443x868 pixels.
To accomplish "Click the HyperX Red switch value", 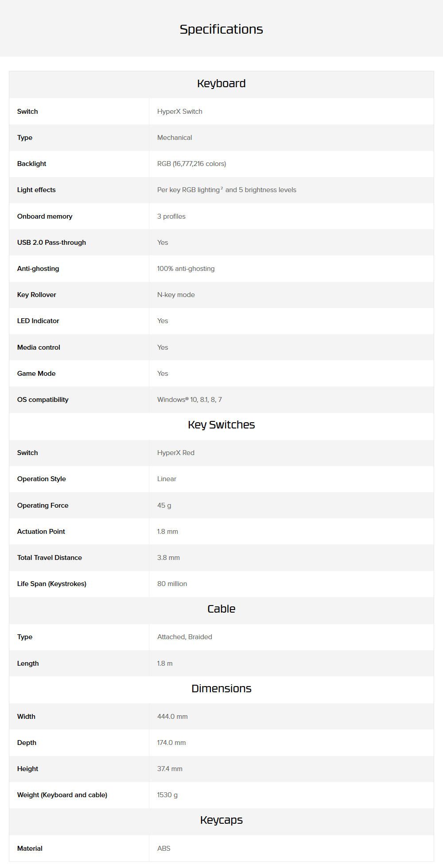I will (175, 453).
